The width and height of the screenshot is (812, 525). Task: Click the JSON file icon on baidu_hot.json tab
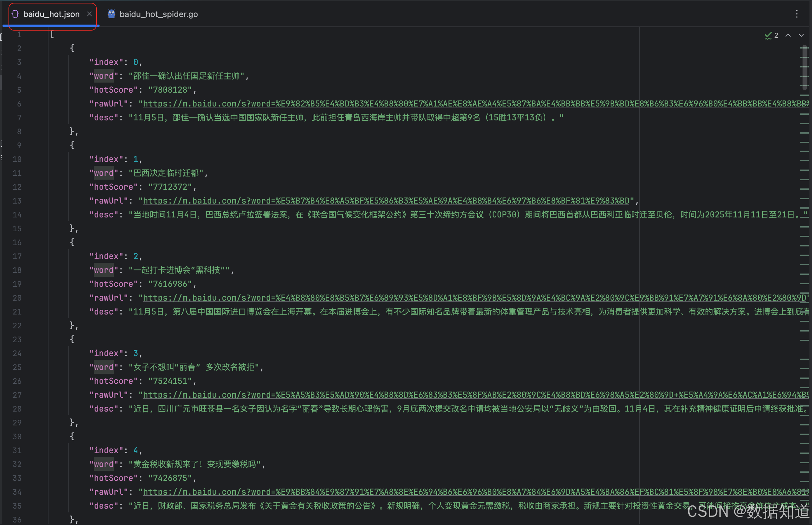click(15, 14)
